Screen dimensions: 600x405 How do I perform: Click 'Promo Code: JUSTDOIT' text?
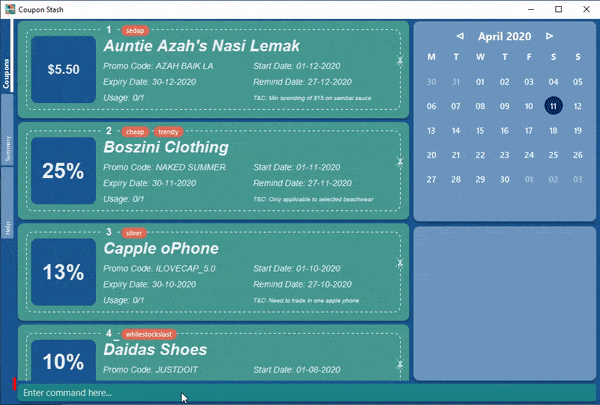150,370
